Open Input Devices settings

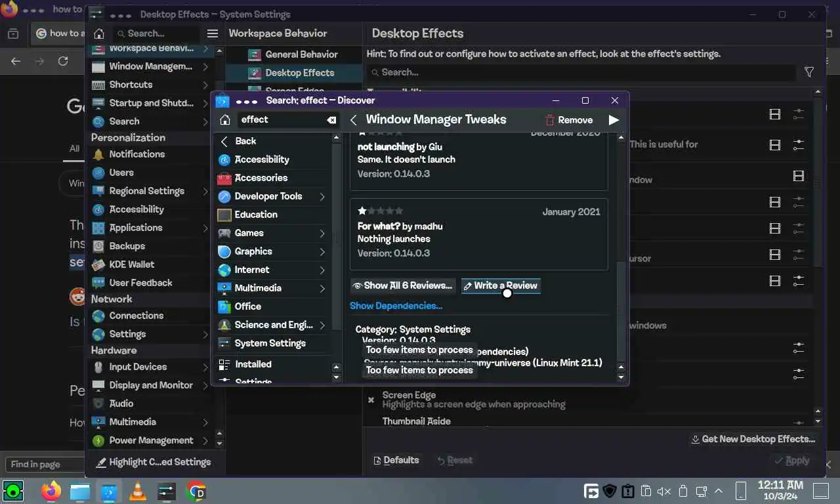(x=138, y=367)
